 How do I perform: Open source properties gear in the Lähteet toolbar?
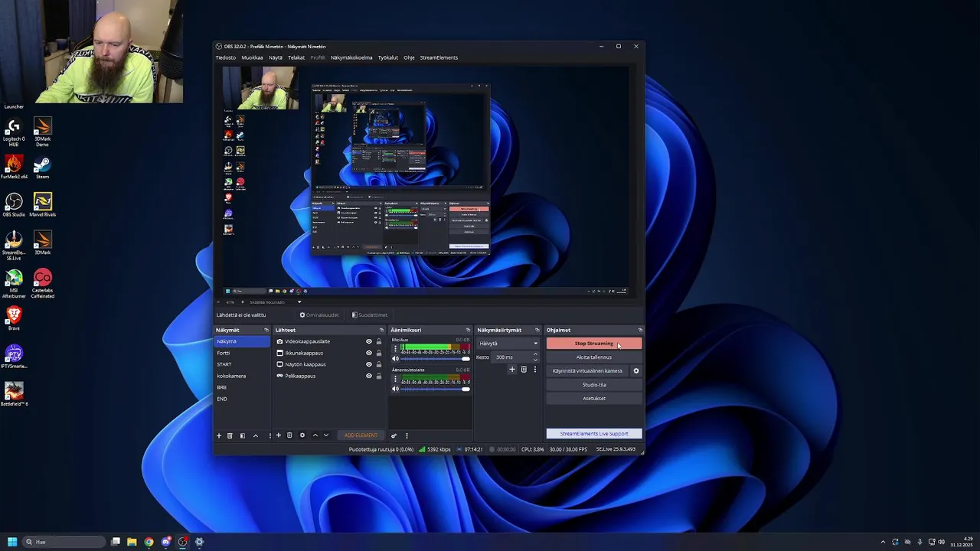point(302,435)
